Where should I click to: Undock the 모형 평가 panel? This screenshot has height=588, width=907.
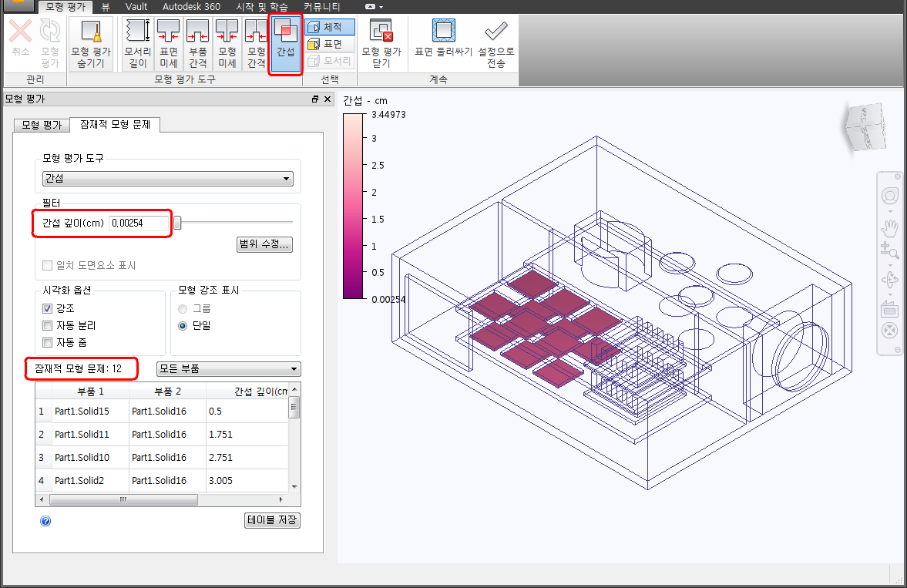[315, 99]
